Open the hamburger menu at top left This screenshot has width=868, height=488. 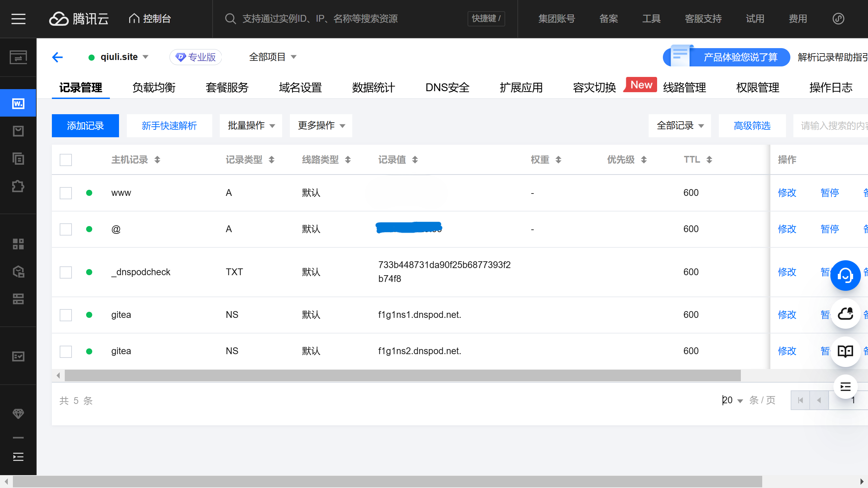(18, 19)
